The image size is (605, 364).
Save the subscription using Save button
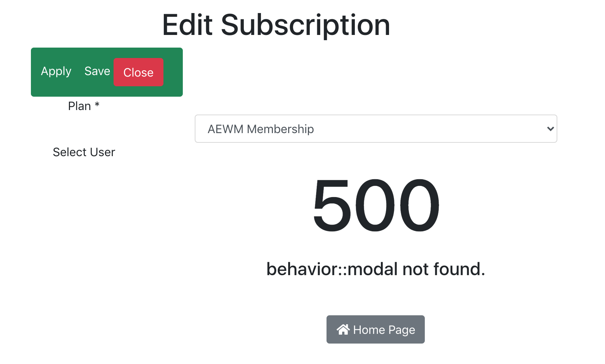tap(97, 71)
